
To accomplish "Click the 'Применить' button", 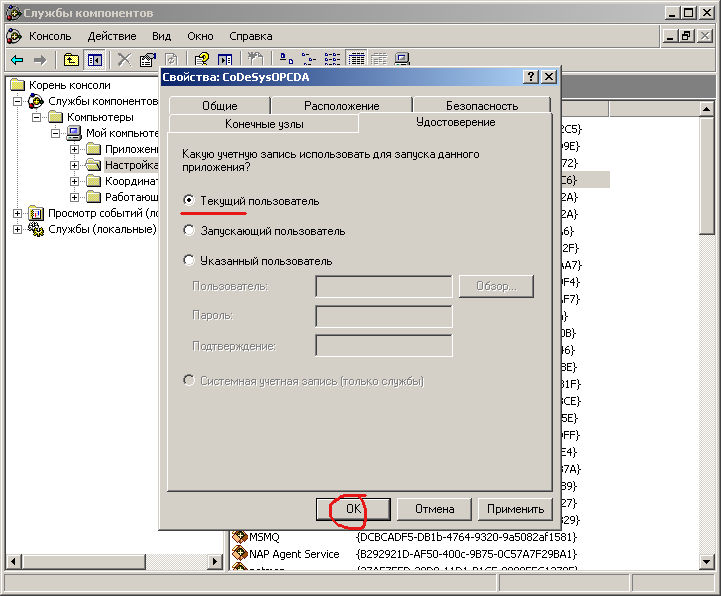I will click(x=515, y=509).
